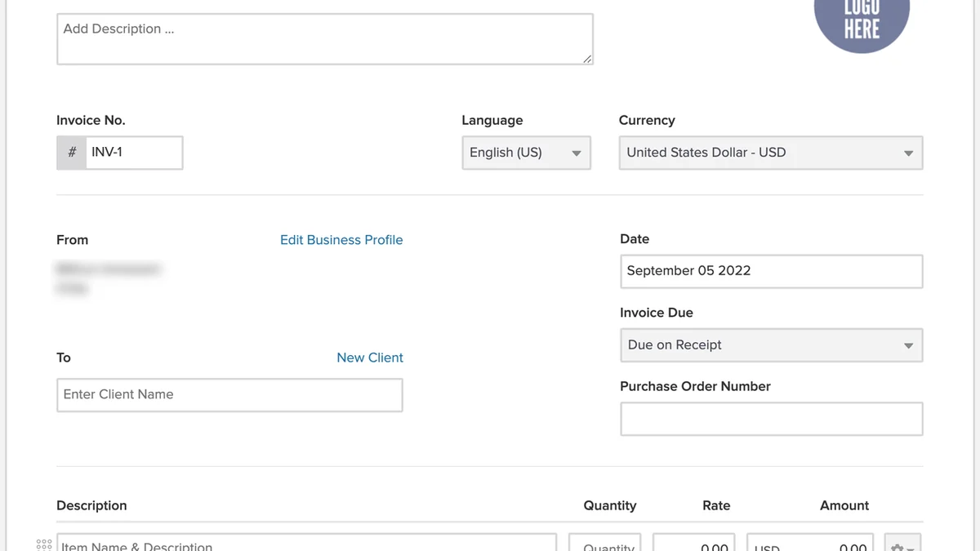Click the Edit Business Profile link
The height and width of the screenshot is (551, 980).
pyautogui.click(x=341, y=240)
